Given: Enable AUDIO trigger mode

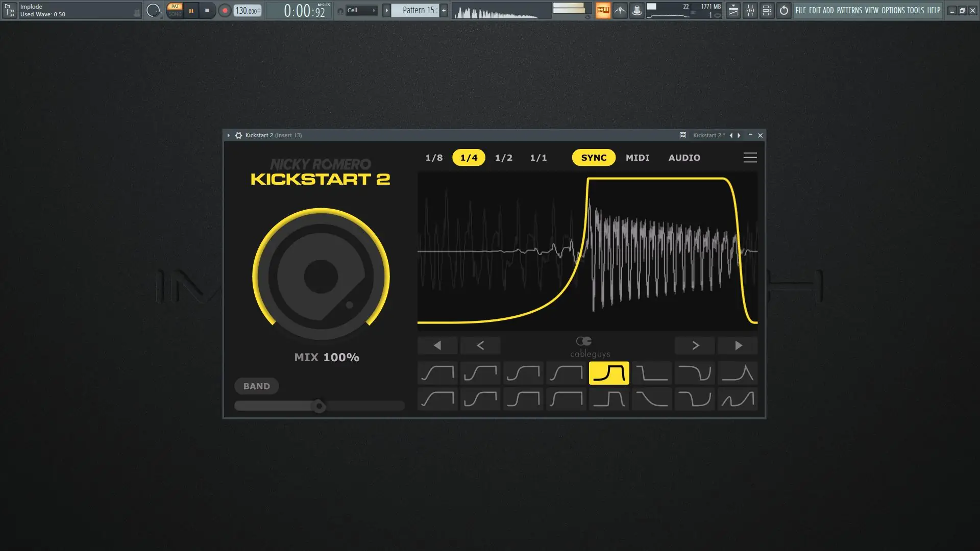Looking at the screenshot, I should pyautogui.click(x=684, y=158).
